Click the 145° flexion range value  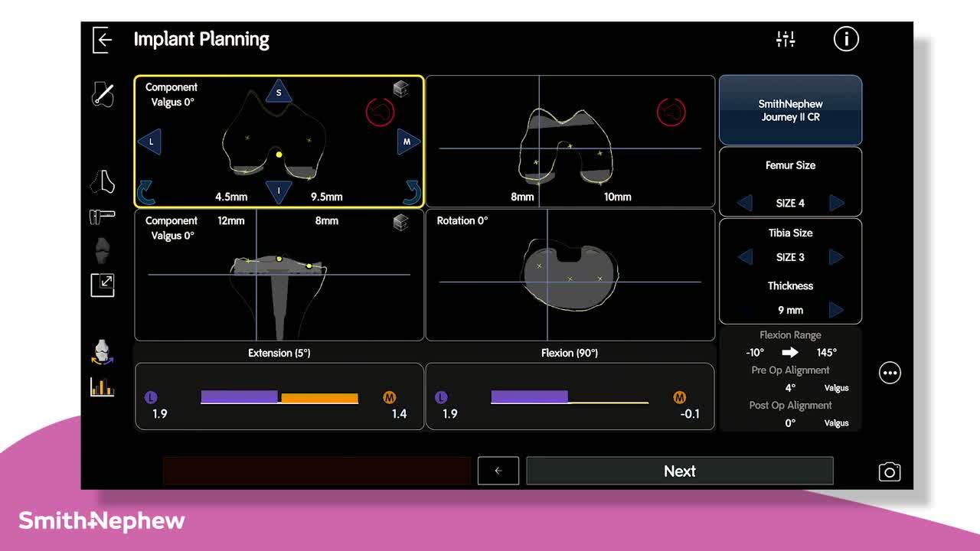(827, 353)
